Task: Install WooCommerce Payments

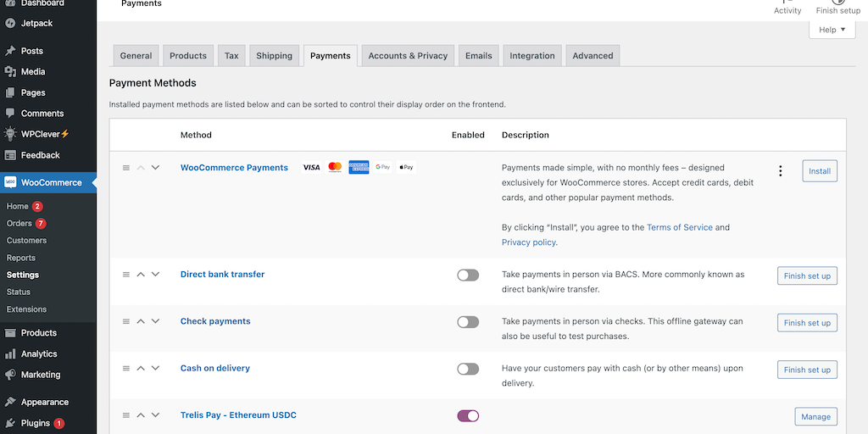Action: (x=819, y=171)
